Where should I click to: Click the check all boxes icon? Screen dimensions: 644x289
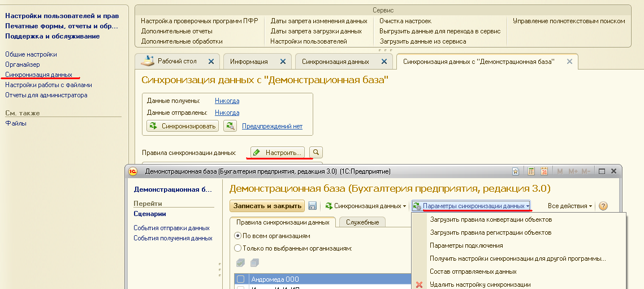241,262
